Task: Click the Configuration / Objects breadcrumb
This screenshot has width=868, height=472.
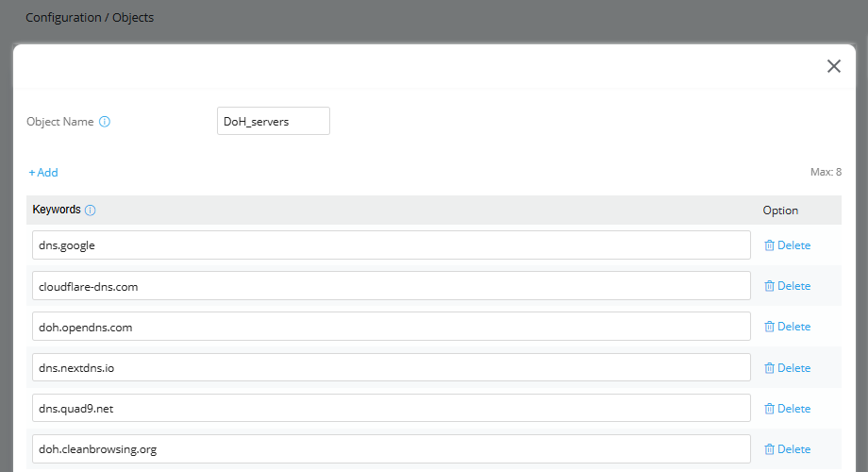Action: (90, 17)
